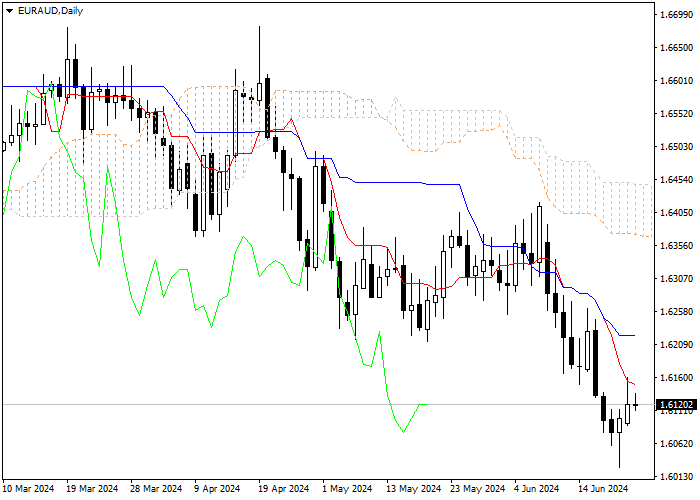Click the 1.66010 price scale label
The height and width of the screenshot is (500, 700).
pos(676,81)
